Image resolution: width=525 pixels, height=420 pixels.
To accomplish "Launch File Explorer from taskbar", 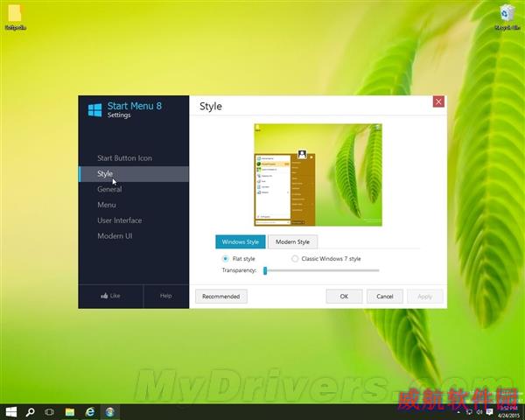I will pyautogui.click(x=70, y=412).
